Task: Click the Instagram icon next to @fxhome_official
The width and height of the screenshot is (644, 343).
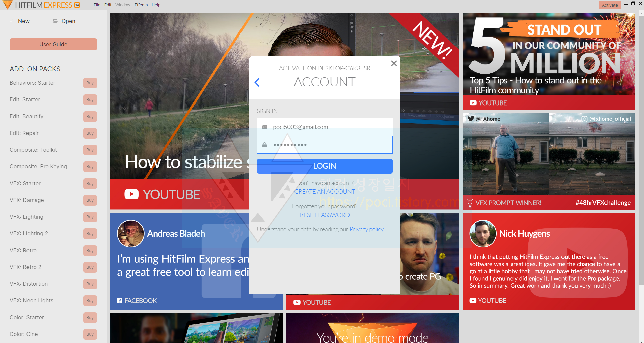Action: 584,119
